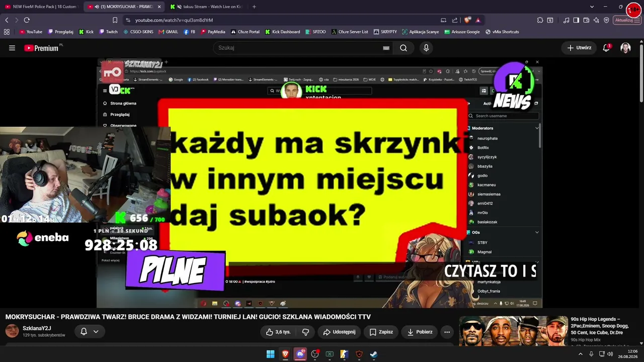Open YouTube notifications bell
Viewport: 644px width, 362px height.
(606, 48)
